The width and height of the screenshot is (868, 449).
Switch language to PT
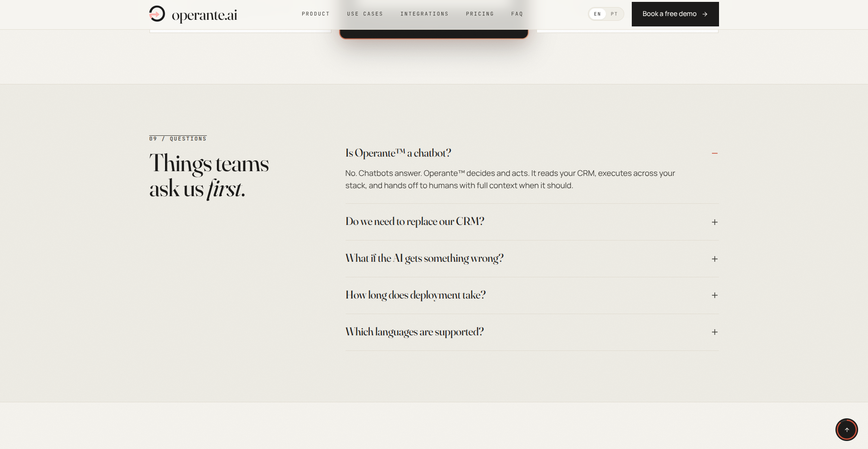coord(614,14)
